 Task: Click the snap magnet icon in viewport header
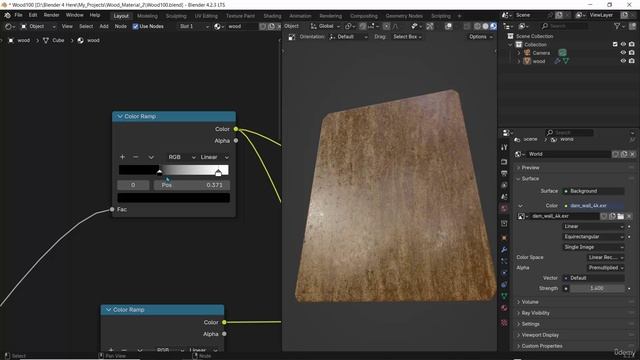(x=362, y=27)
